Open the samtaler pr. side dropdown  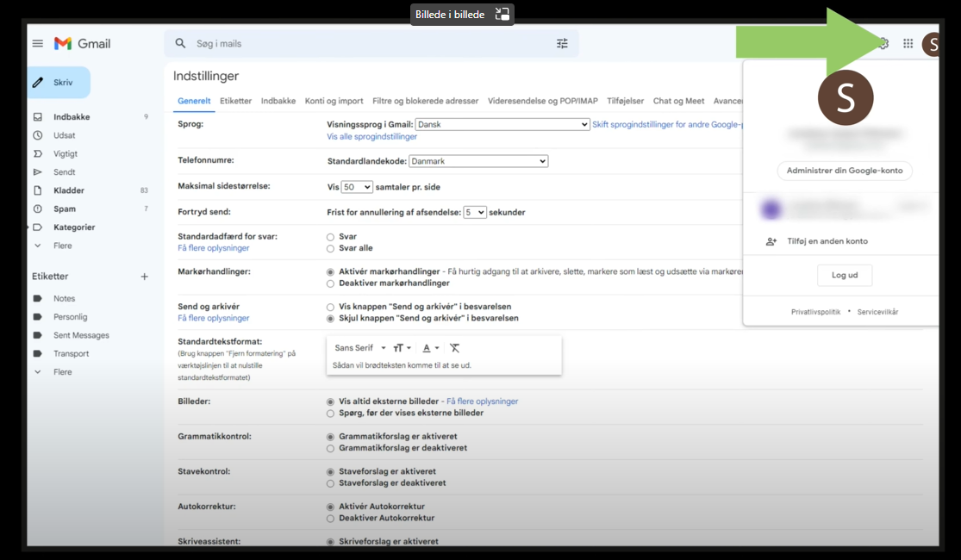pyautogui.click(x=357, y=187)
